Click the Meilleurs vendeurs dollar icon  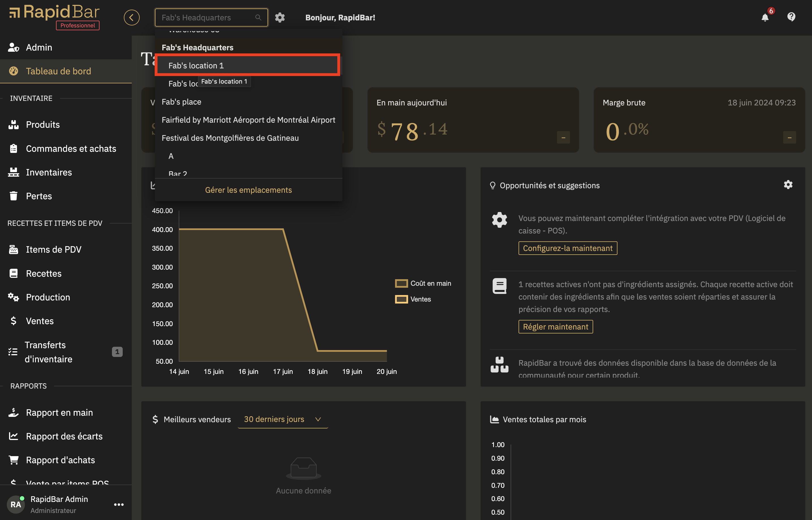click(x=155, y=419)
